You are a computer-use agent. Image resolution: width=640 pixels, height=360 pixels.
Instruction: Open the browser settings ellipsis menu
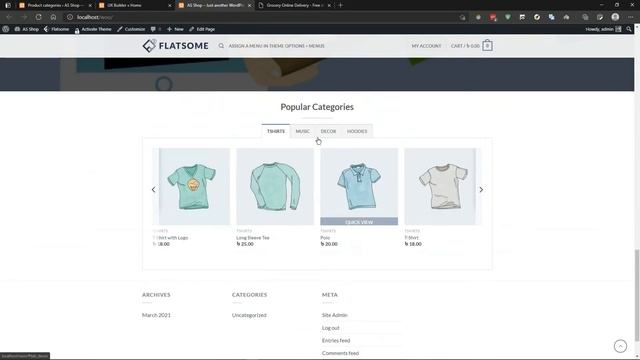pyautogui.click(x=630, y=17)
